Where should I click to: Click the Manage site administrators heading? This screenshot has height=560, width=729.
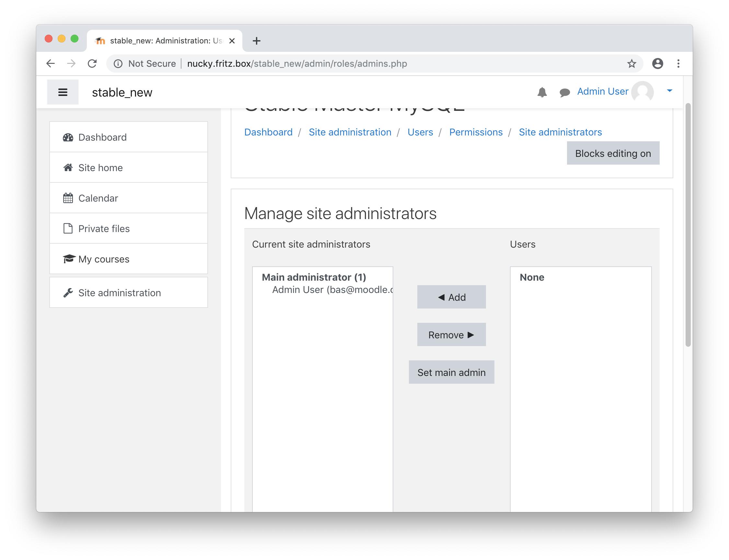(340, 213)
